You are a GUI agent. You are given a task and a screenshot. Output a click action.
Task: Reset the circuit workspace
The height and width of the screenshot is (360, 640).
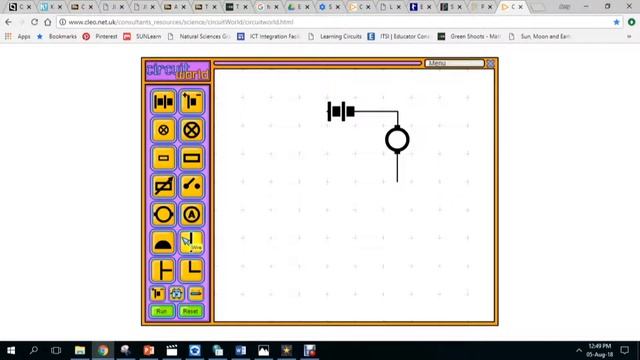(190, 311)
